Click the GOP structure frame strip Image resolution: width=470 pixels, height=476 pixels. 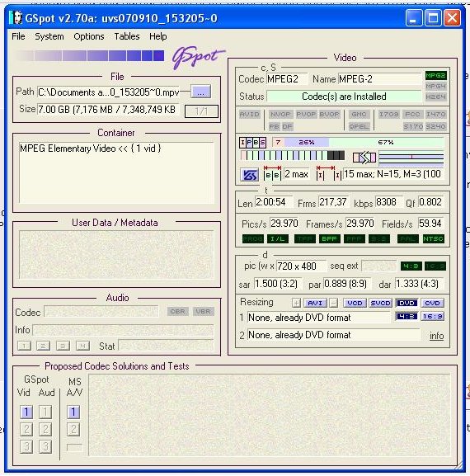pyautogui.click(x=292, y=155)
